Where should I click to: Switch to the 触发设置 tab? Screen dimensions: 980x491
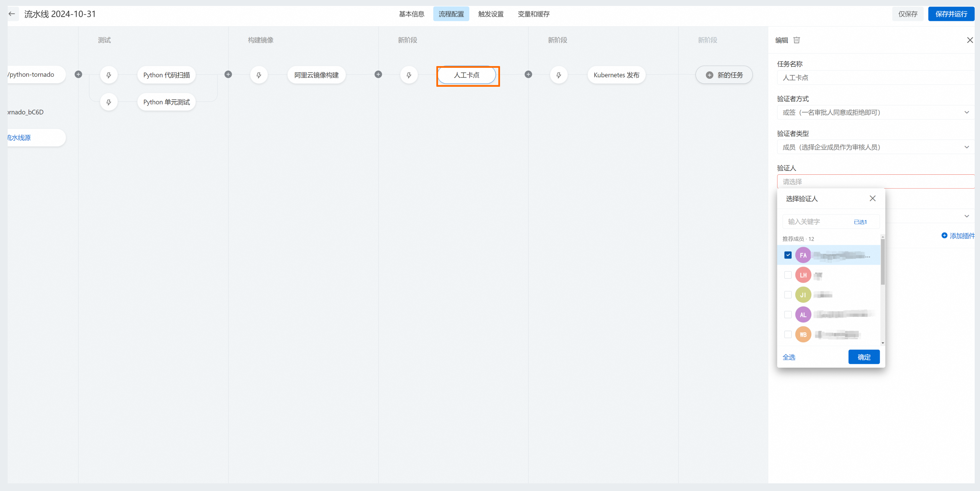491,14
